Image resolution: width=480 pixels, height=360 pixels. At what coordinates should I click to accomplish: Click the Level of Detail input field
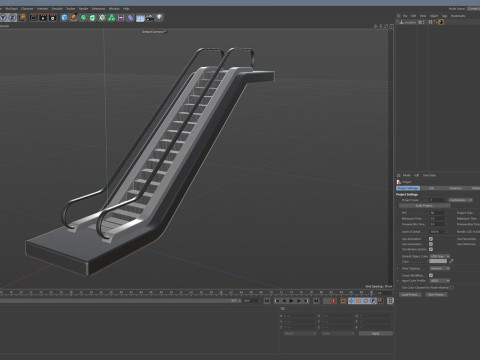[438, 232]
